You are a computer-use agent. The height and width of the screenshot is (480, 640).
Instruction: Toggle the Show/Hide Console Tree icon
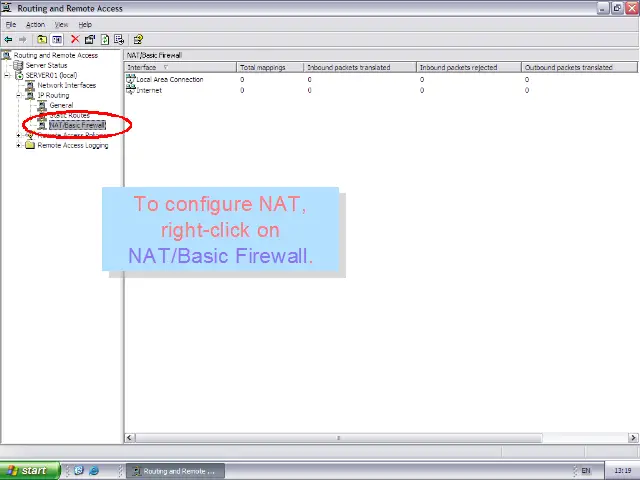click(57, 40)
